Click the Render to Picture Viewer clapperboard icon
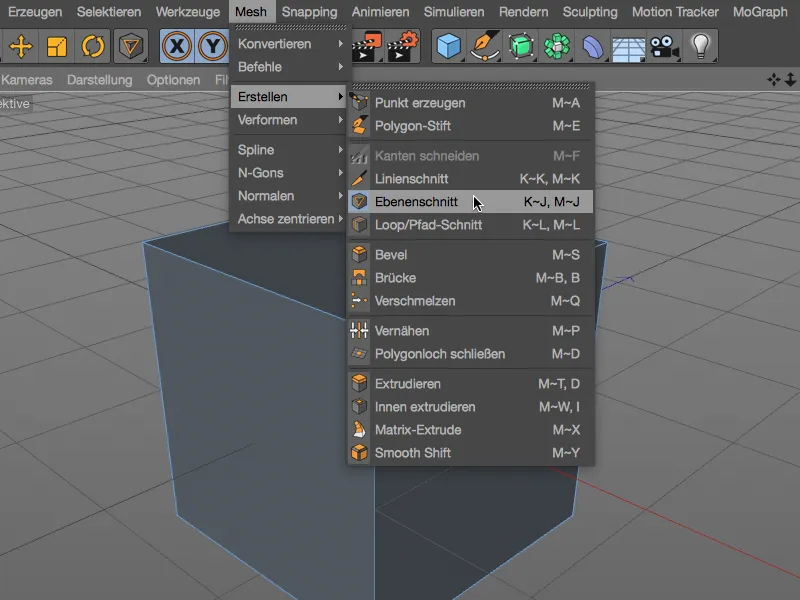Image resolution: width=800 pixels, height=600 pixels. [x=367, y=46]
